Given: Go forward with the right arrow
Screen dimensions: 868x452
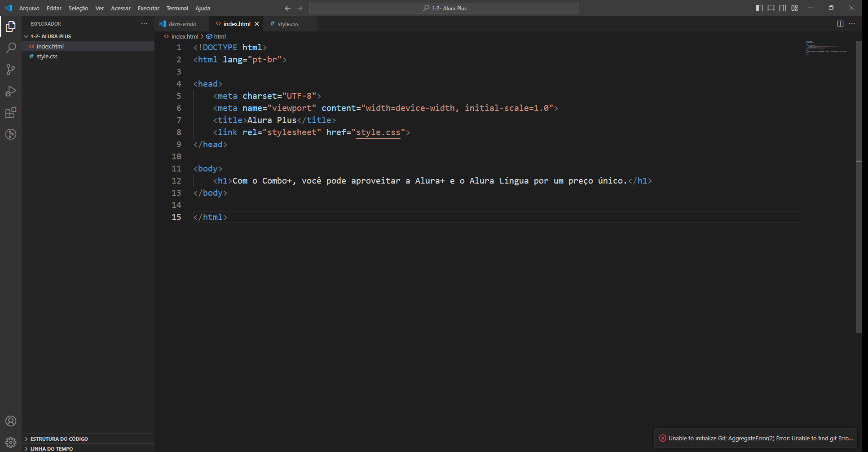Looking at the screenshot, I should click(300, 8).
